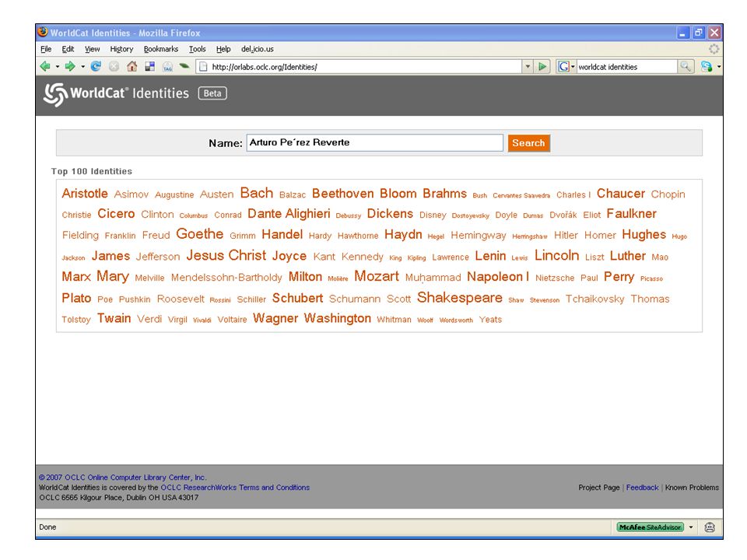
Task: Open the 2007 OCLC copyright link
Action: [123, 477]
